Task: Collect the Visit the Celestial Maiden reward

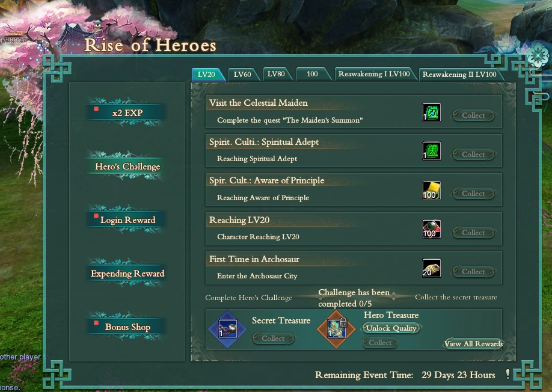Action: coord(473,115)
